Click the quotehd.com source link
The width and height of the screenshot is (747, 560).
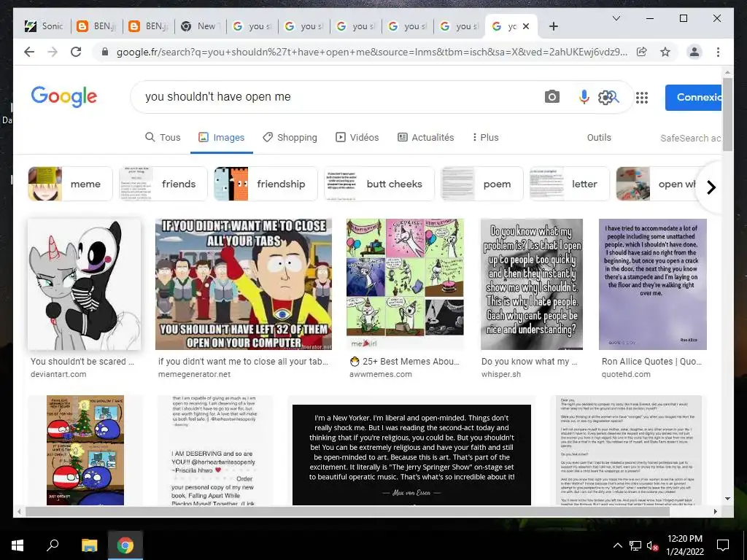point(626,374)
